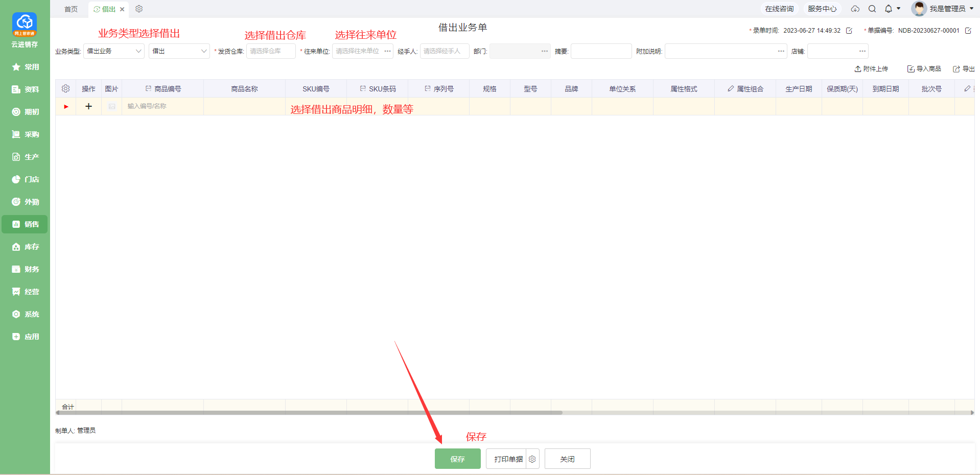Click the 关闭 button
The image size is (980, 475).
568,459
